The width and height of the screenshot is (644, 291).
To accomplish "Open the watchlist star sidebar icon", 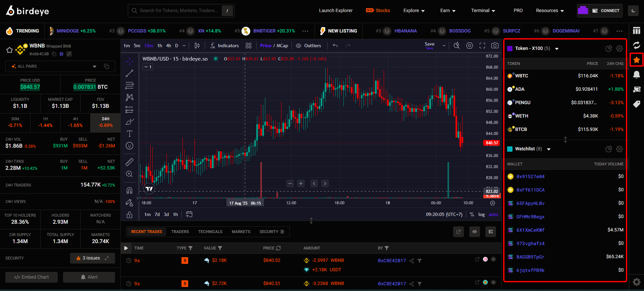I will 636,60.
